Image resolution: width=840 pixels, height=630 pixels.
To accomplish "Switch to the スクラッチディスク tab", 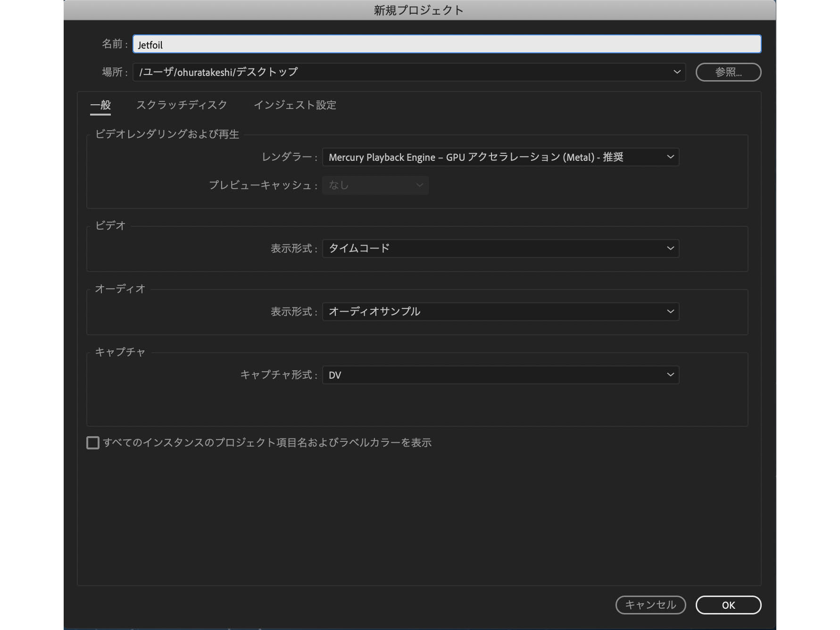I will (182, 105).
